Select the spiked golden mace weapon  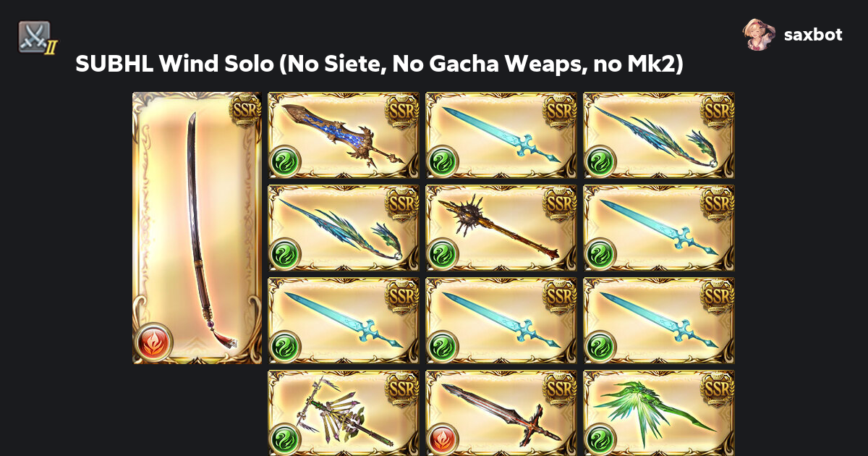pyautogui.click(x=501, y=228)
